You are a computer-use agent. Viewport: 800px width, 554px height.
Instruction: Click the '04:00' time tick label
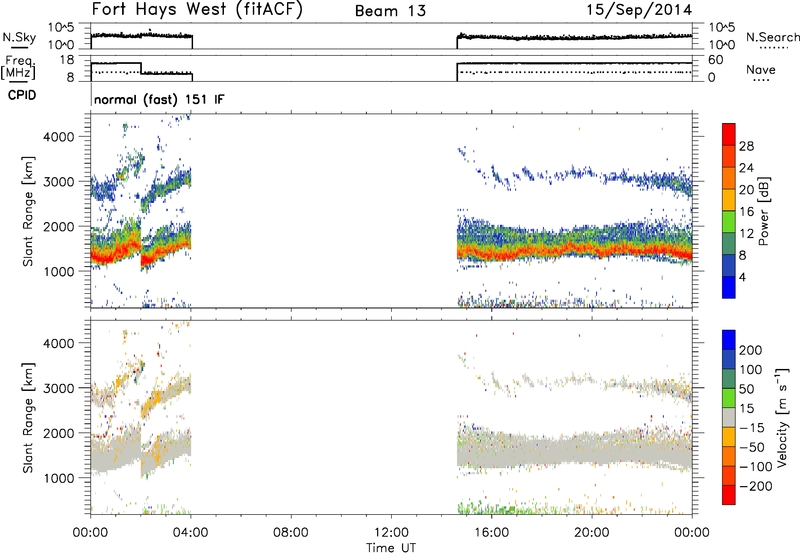point(190,533)
